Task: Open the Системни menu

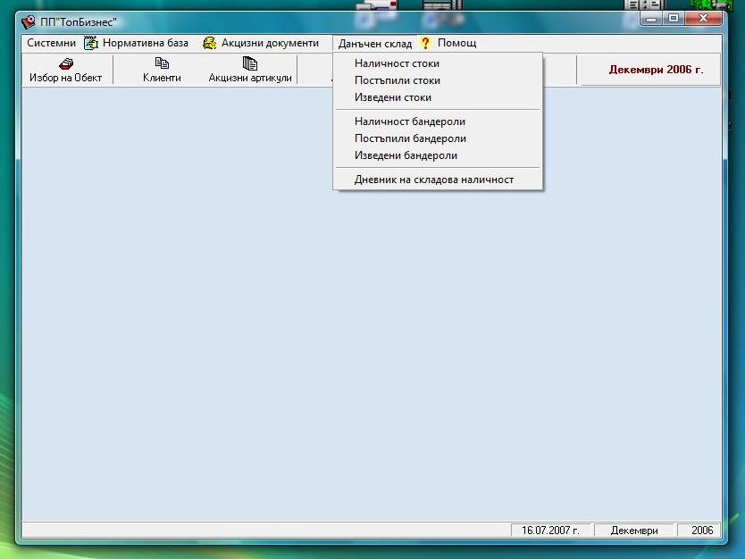Action: click(x=51, y=43)
